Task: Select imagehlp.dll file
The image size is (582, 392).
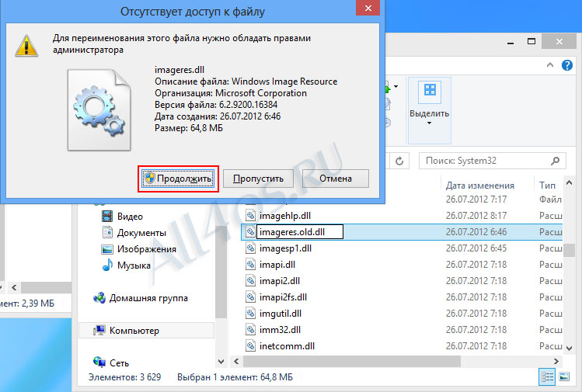Action: click(285, 216)
